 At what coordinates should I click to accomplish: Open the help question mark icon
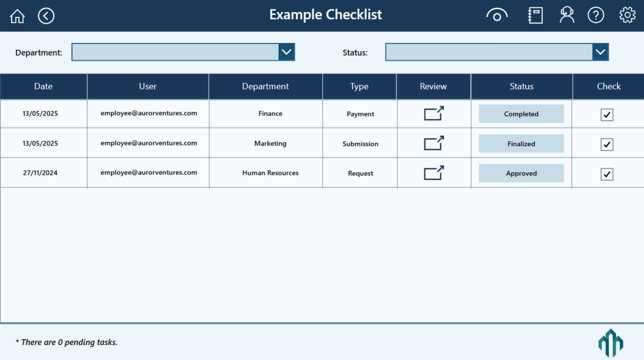[596, 15]
